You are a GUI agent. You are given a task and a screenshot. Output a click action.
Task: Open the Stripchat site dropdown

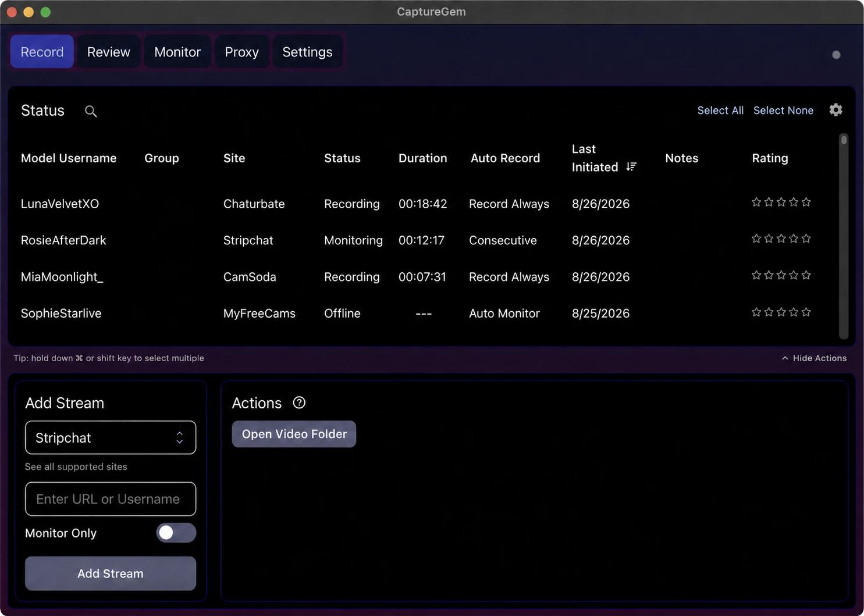[x=111, y=437]
